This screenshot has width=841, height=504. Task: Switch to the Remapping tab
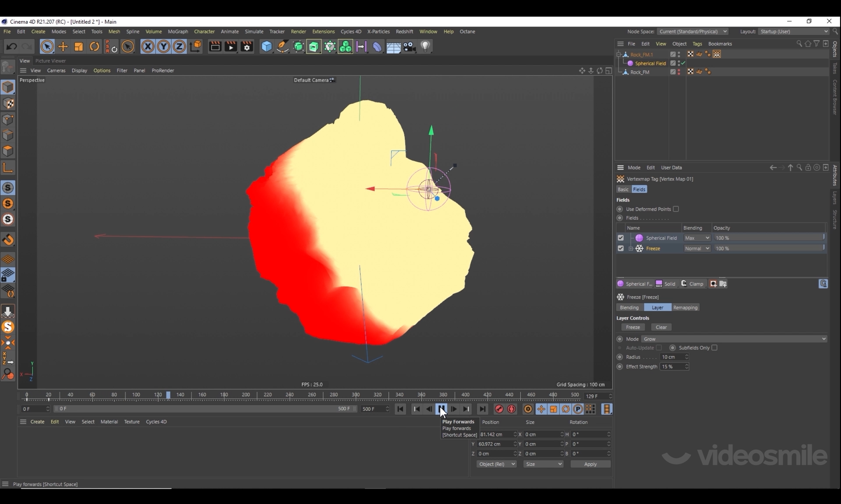click(685, 307)
